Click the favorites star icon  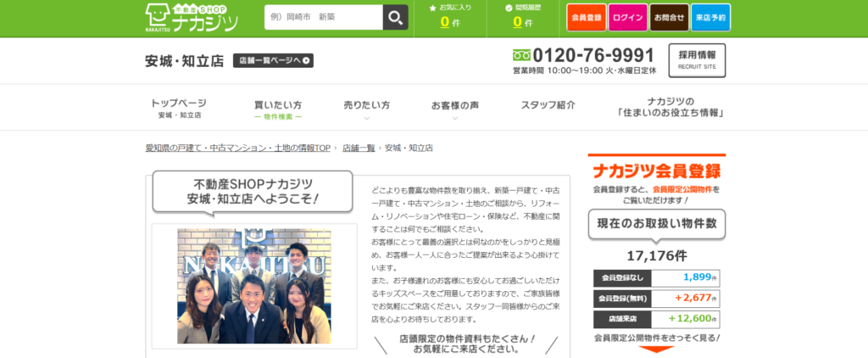pos(433,8)
